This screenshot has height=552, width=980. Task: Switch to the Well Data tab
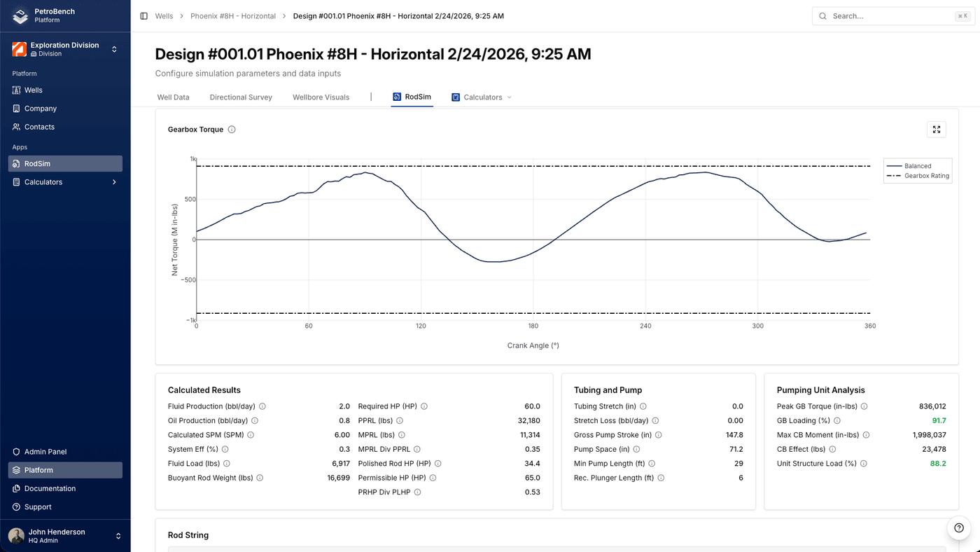click(173, 97)
